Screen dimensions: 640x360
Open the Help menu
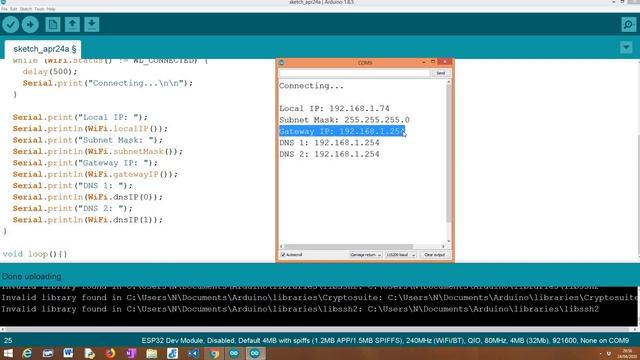tap(51, 9)
